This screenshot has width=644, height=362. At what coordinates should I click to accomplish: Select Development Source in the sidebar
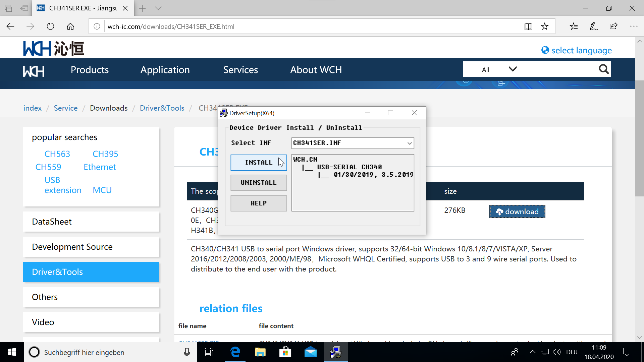tap(91, 247)
